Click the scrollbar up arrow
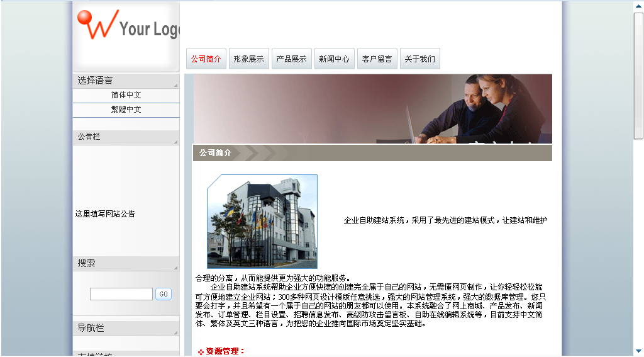This screenshot has width=644, height=357. (x=639, y=6)
